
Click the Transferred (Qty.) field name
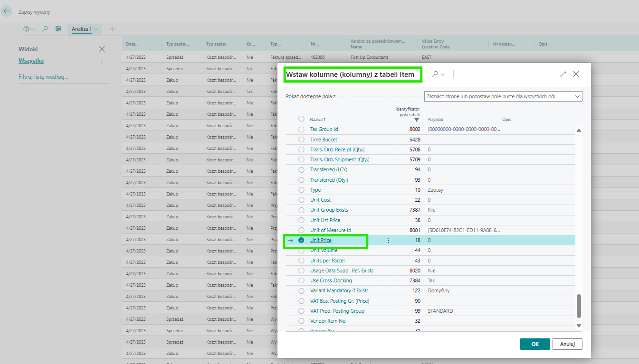(329, 180)
